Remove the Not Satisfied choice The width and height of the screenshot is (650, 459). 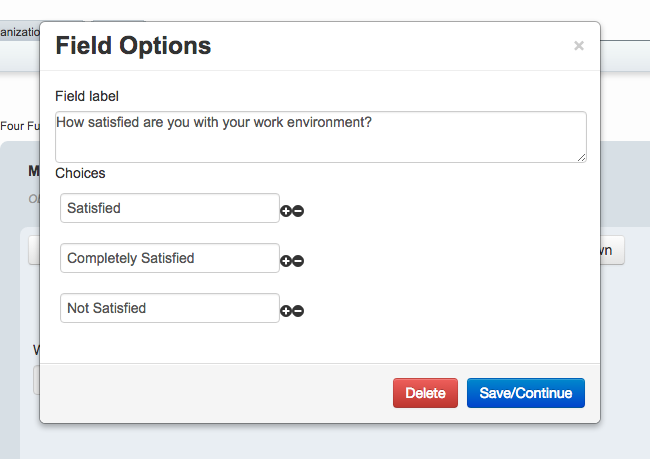(298, 311)
